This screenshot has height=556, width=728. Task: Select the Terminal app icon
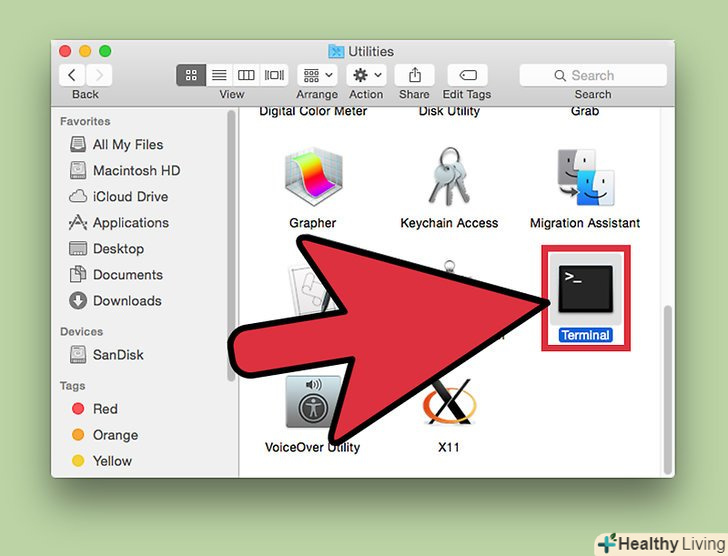[x=585, y=289]
